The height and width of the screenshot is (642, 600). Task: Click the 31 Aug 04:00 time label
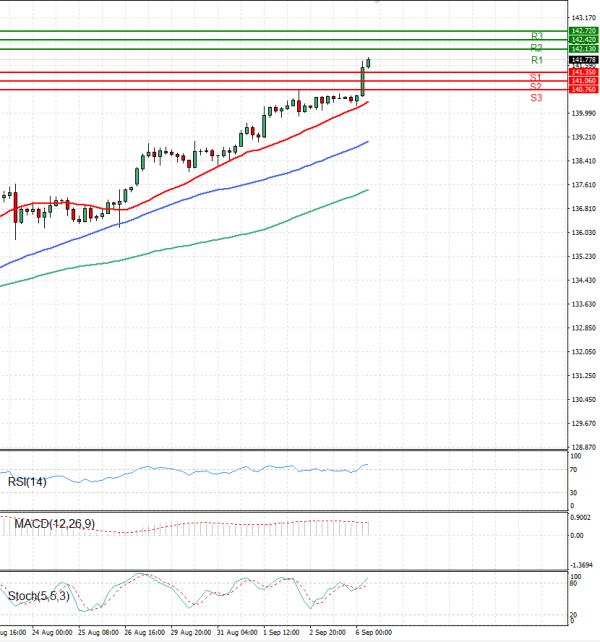(x=237, y=633)
